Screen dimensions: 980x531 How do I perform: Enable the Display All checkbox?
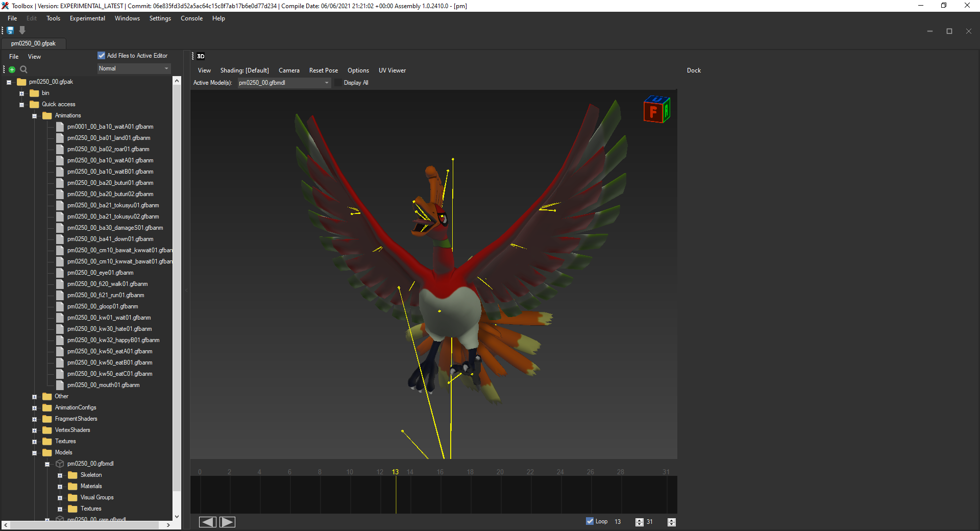pyautogui.click(x=338, y=83)
